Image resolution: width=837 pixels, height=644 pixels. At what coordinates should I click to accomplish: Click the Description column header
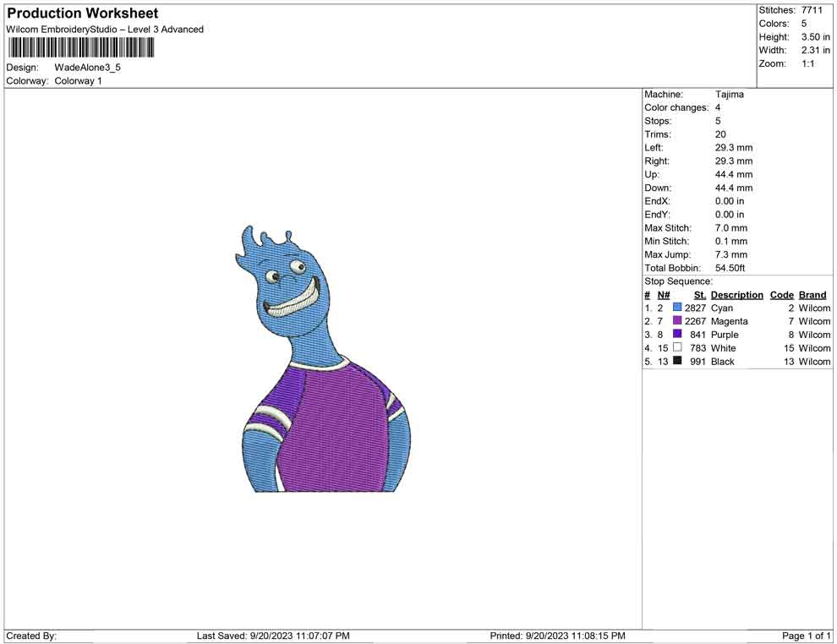click(x=737, y=295)
